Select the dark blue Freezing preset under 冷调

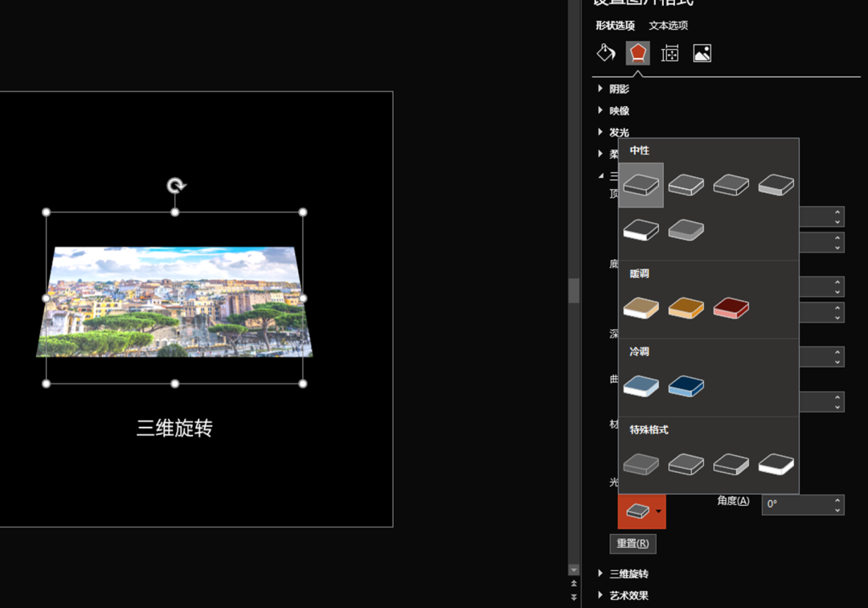[686, 386]
